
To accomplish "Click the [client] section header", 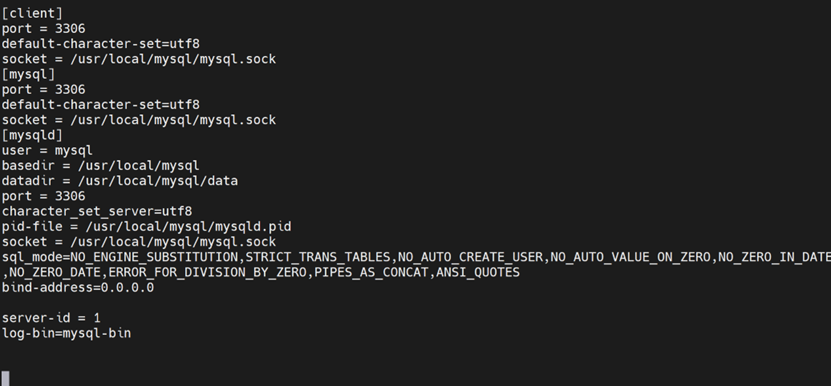I will [32, 13].
